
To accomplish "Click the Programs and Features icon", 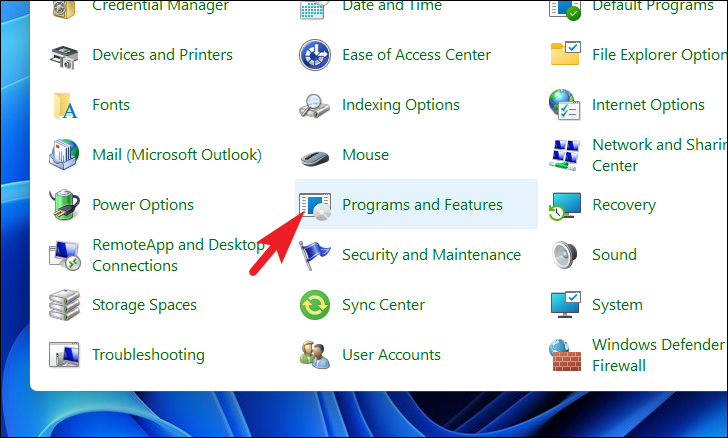I will pos(315,207).
